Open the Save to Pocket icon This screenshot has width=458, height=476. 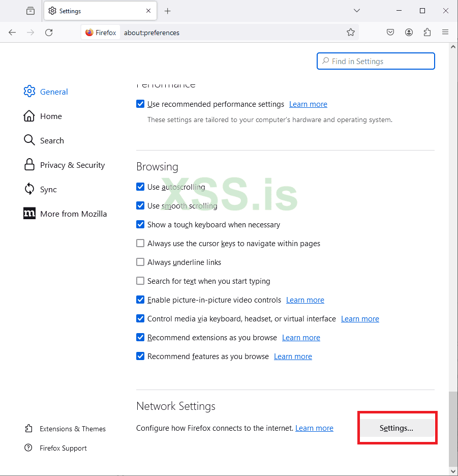tap(390, 33)
